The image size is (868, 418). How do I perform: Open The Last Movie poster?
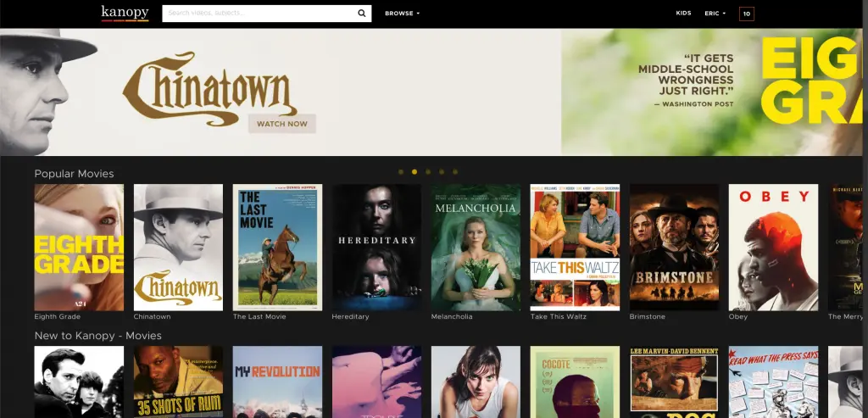click(277, 248)
